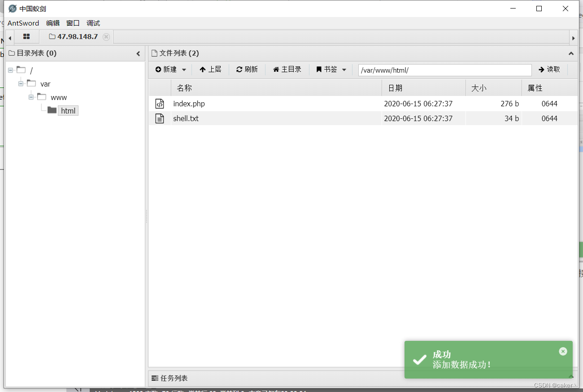The width and height of the screenshot is (583, 392).
Task: Click the tab bar right arrow
Action: tap(573, 38)
